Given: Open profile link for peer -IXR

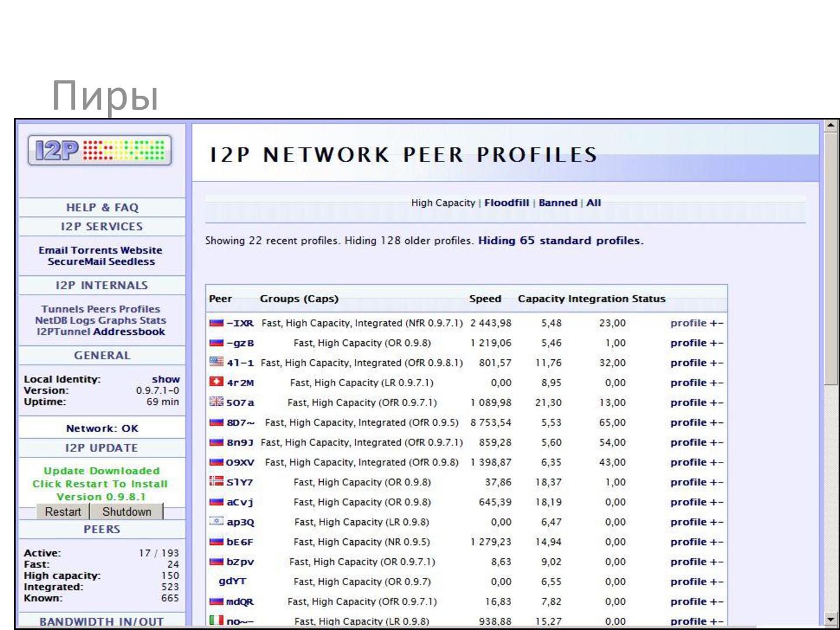Looking at the screenshot, I should [x=688, y=323].
